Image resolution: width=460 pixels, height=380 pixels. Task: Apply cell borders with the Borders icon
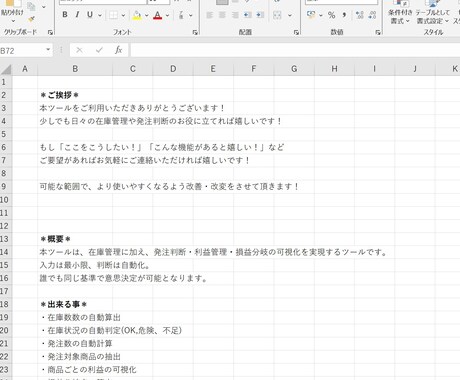click(x=113, y=15)
